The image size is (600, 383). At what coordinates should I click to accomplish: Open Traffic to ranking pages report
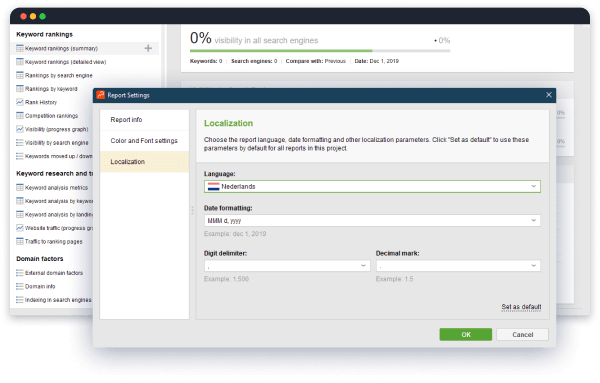point(54,241)
